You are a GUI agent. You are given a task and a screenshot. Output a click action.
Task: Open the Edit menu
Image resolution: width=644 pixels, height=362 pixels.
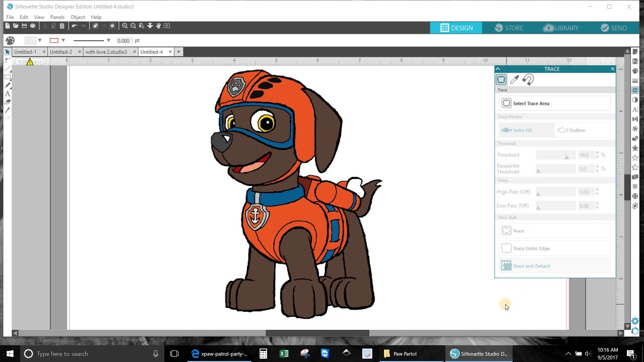[24, 17]
